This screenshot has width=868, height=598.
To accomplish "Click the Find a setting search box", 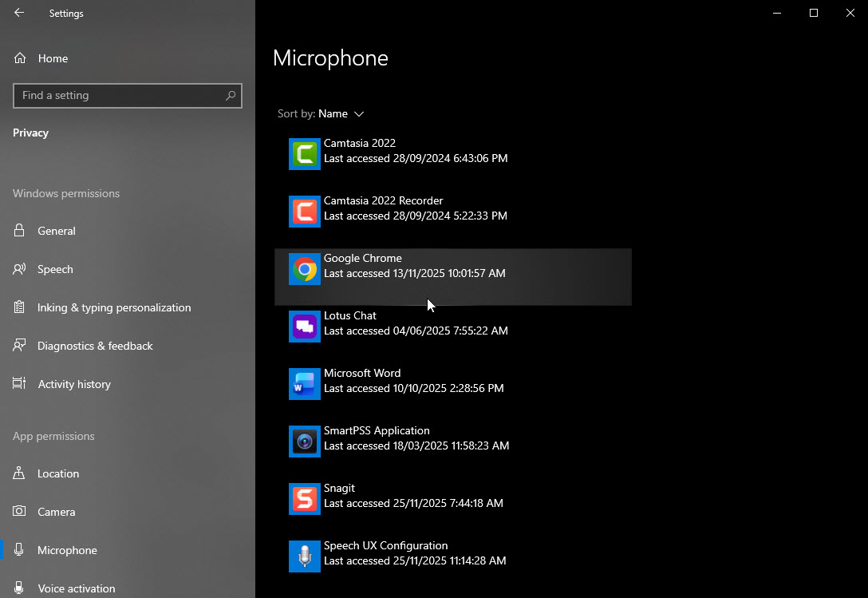I will 128,96.
